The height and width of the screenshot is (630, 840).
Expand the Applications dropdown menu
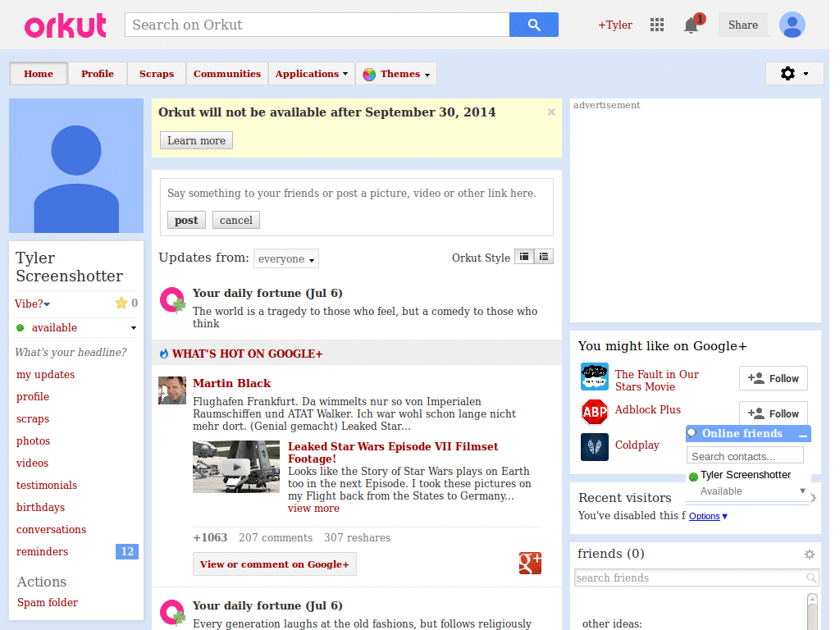coord(312,74)
